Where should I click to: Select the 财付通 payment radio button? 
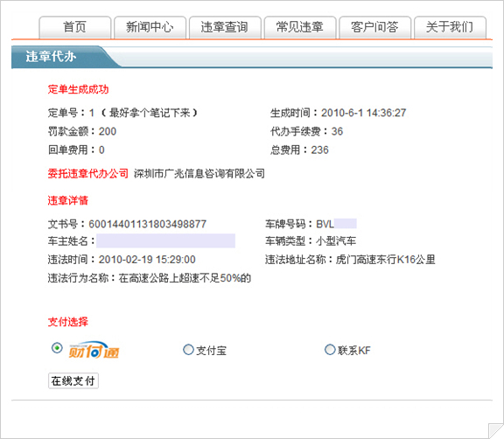pos(57,348)
